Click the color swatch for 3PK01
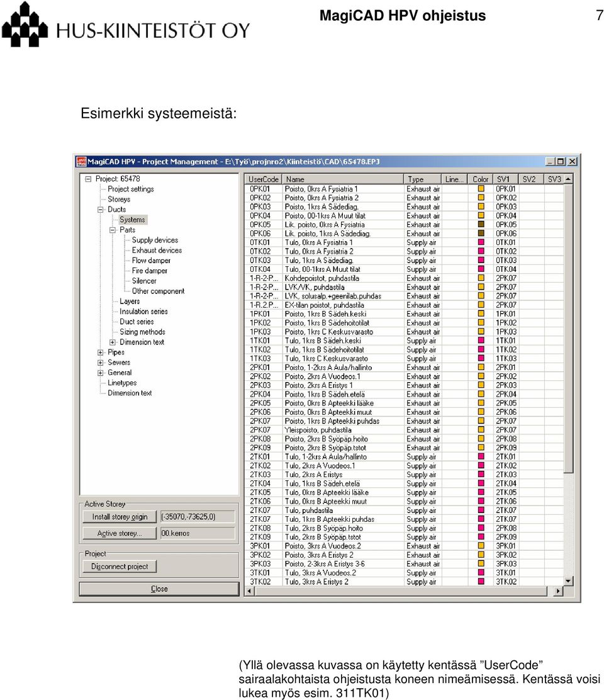The image size is (604, 700). [481, 546]
